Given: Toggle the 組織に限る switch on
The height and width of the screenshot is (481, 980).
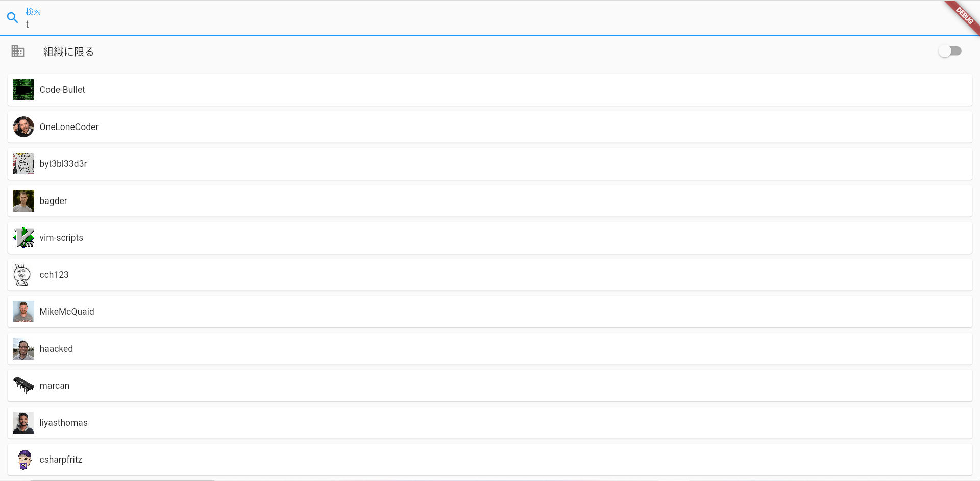Looking at the screenshot, I should click(949, 51).
